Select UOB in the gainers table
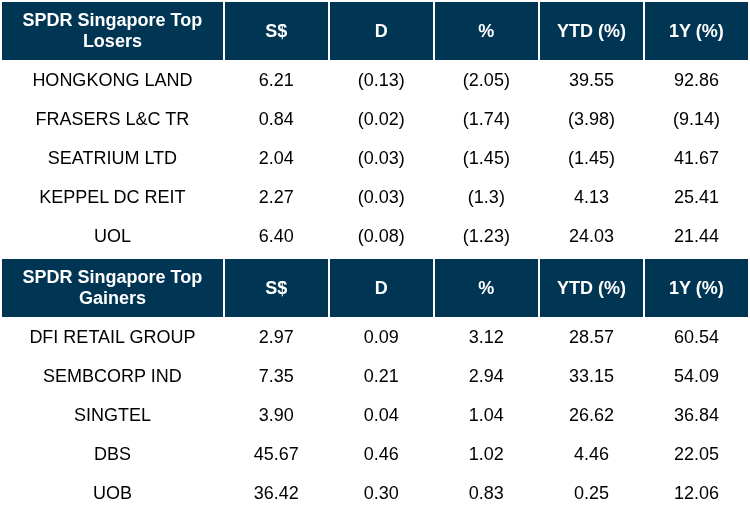Viewport: 750px width, 514px height. [112, 493]
